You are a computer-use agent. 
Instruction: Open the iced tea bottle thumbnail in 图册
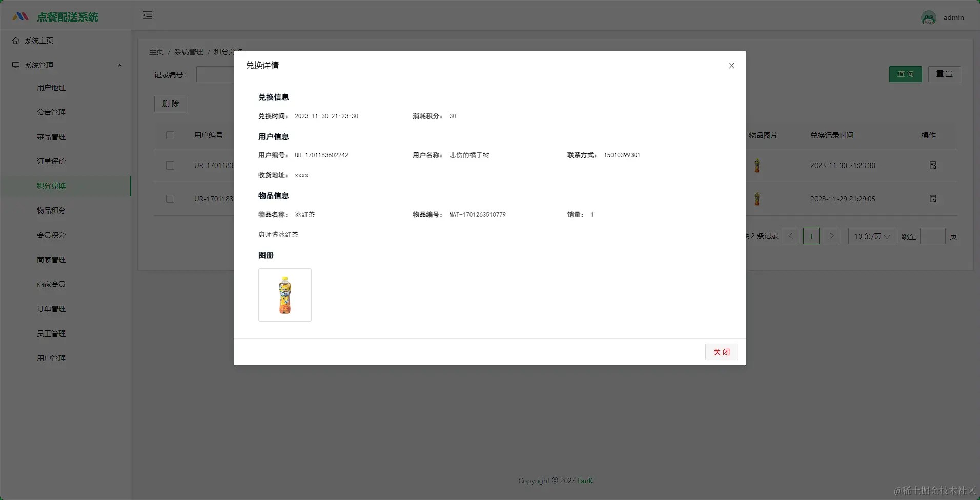coord(284,295)
